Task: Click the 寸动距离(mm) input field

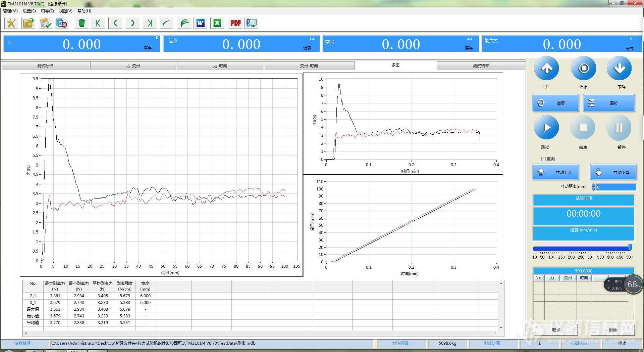Action: point(616,187)
